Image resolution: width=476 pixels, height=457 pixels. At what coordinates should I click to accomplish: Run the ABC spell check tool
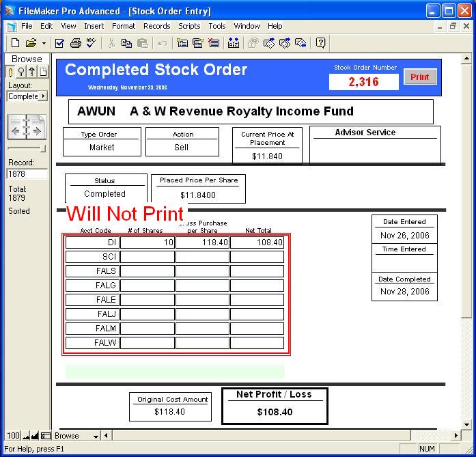click(x=91, y=43)
